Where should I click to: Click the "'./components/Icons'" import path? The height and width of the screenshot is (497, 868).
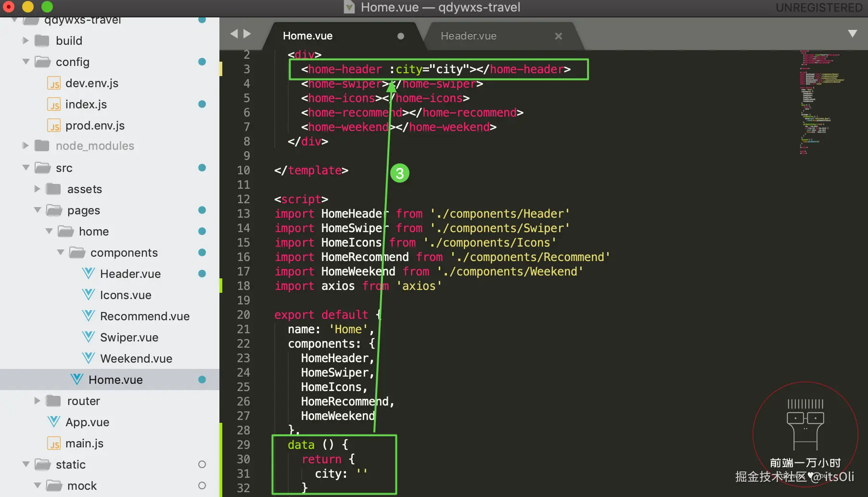pos(490,243)
